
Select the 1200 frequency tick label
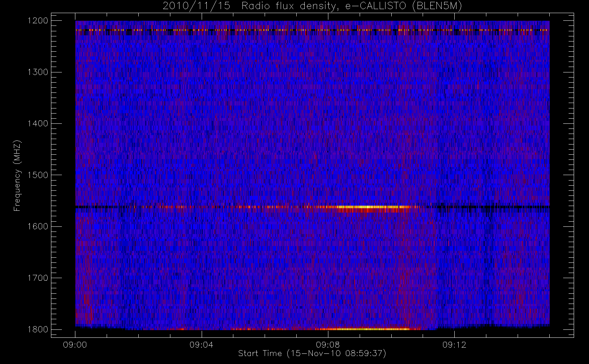(38, 21)
